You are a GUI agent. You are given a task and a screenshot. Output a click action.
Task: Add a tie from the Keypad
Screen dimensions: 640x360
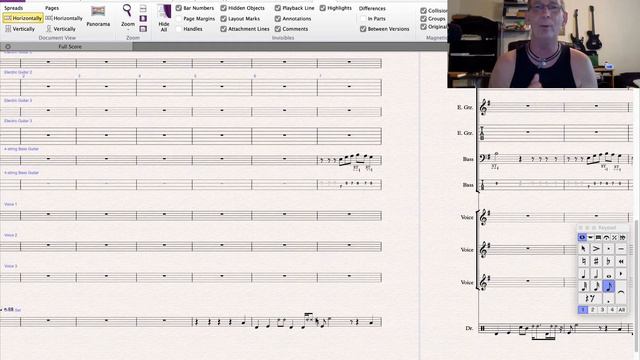[621, 292]
